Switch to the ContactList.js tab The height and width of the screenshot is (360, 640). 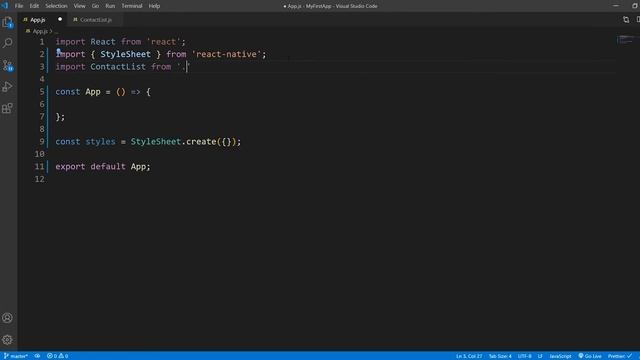click(96, 20)
